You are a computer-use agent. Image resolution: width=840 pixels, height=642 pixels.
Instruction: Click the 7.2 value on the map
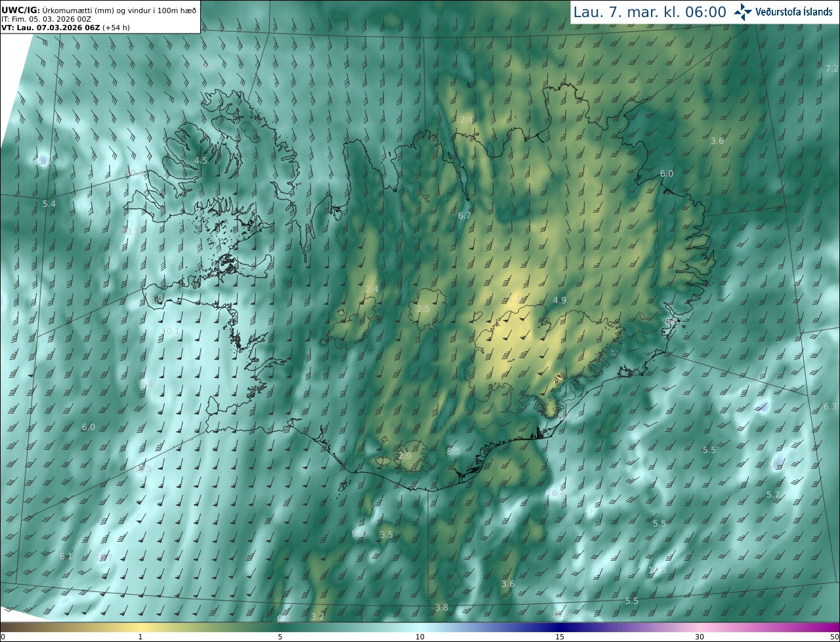pos(831,68)
